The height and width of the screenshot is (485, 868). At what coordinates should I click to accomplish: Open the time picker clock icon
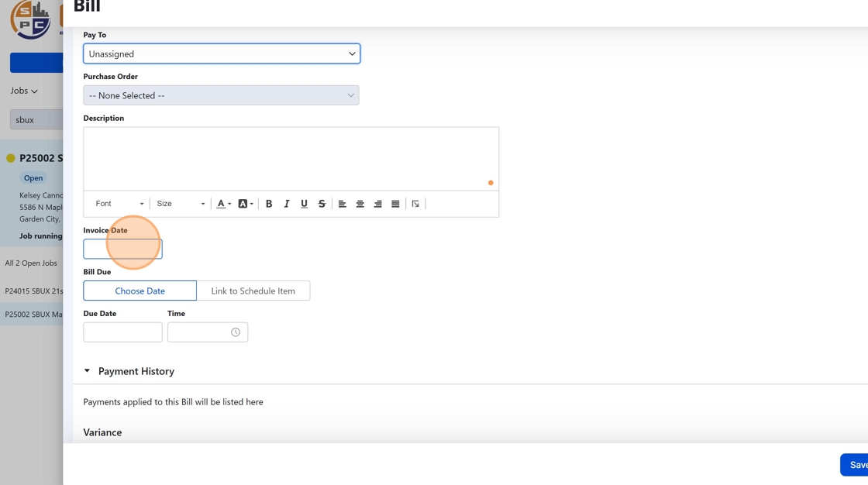[x=236, y=332]
